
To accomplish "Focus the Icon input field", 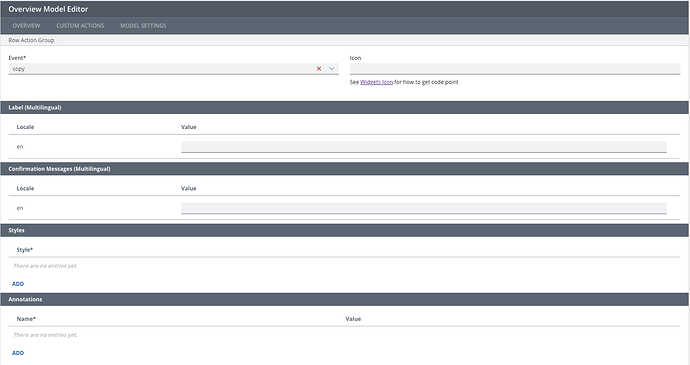I will point(515,69).
